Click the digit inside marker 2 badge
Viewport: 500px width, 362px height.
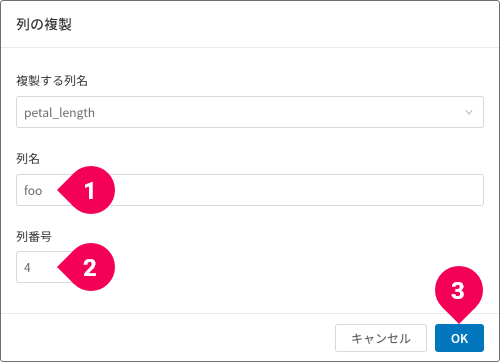pos(90,268)
